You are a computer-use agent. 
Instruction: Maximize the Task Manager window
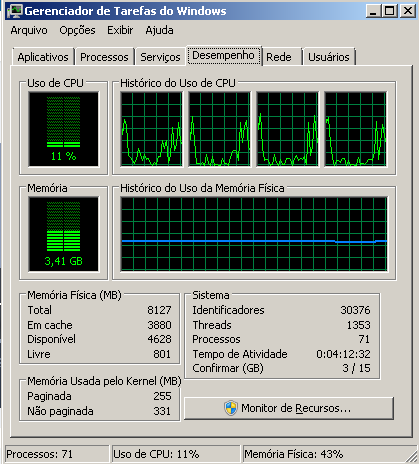[390, 11]
